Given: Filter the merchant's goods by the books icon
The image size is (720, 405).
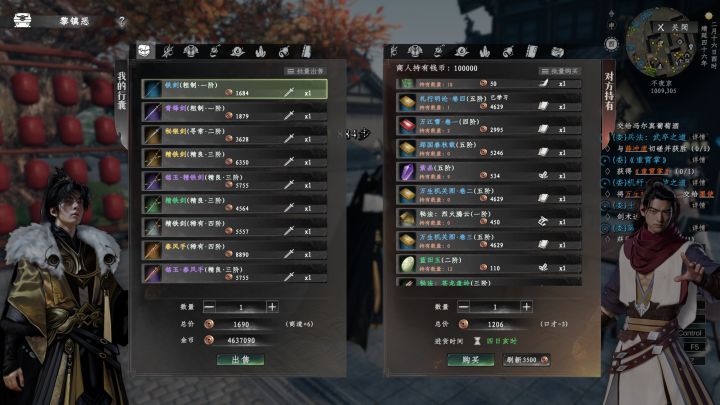Looking at the screenshot, I should point(531,51).
